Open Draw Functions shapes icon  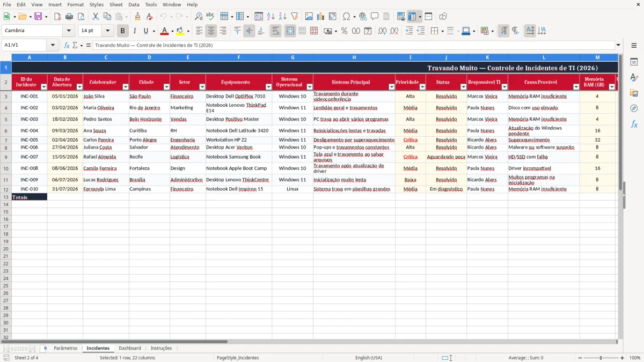(443, 17)
